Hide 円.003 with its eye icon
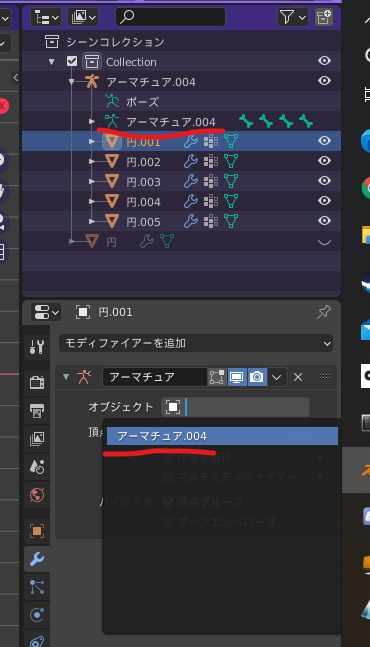This screenshot has height=647, width=370. point(325,181)
